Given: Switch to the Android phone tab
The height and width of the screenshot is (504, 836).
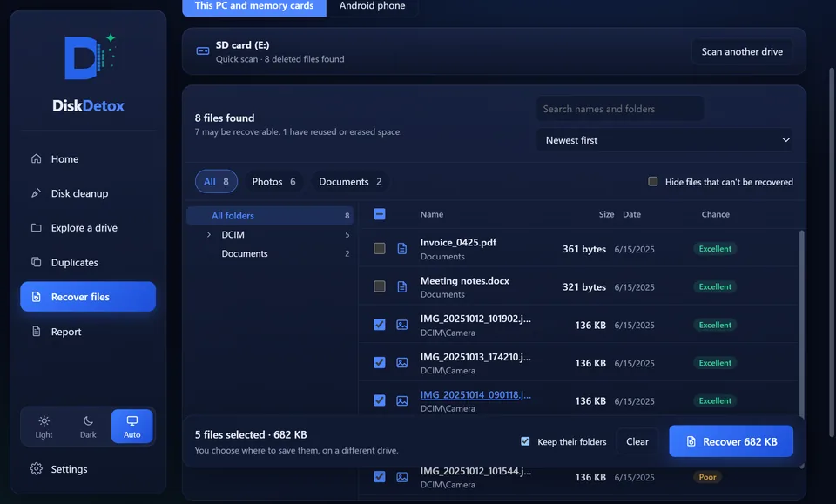Looking at the screenshot, I should tap(372, 6).
